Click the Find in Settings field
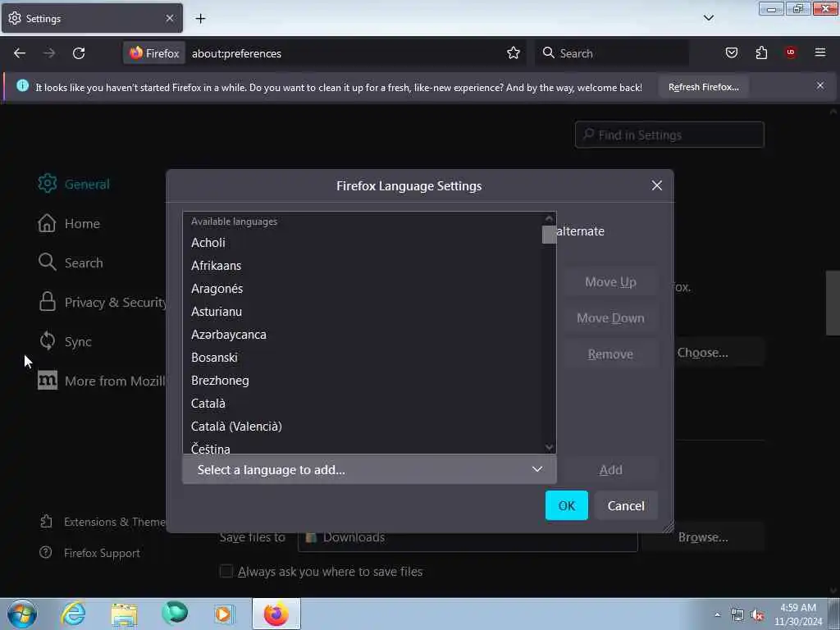Screen dimensions: 840x630 point(669,135)
